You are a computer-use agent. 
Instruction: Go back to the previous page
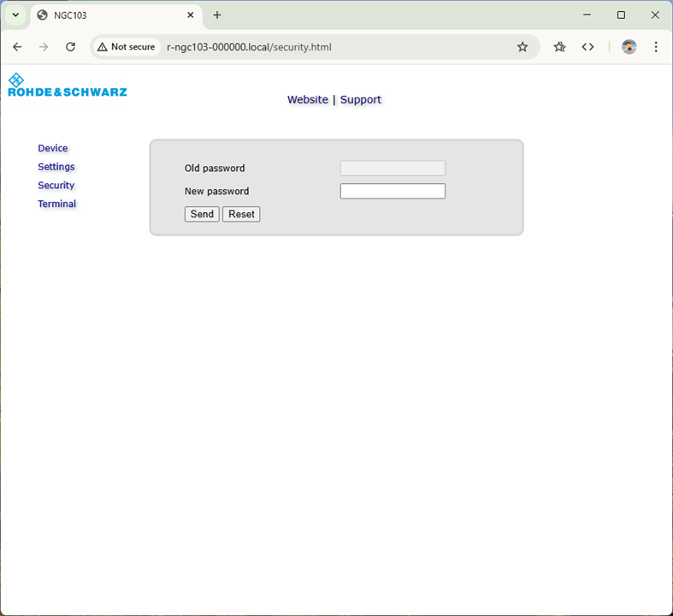click(17, 47)
